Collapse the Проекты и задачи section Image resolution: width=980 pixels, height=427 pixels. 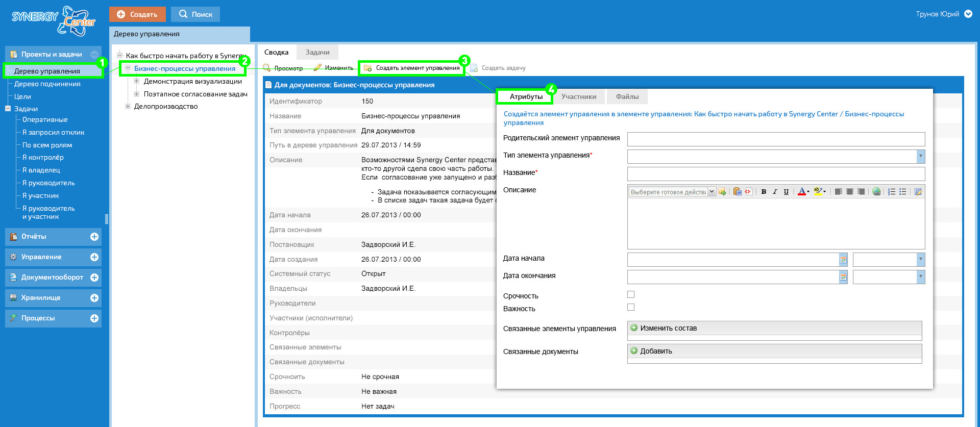tap(94, 55)
